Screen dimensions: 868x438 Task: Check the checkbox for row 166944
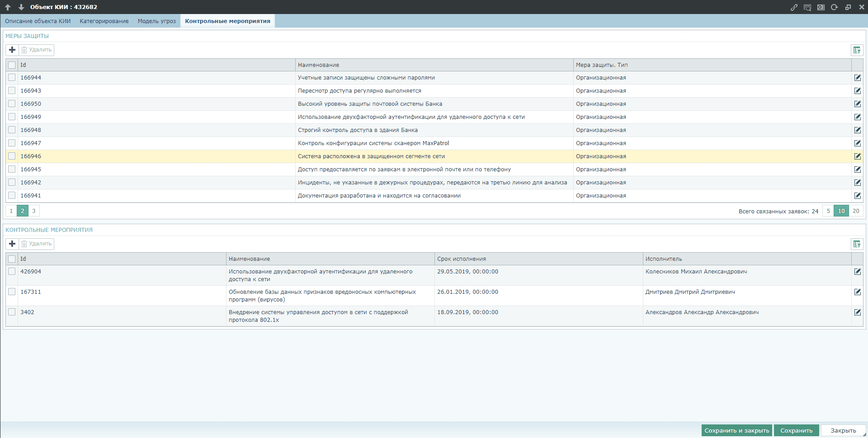point(12,78)
